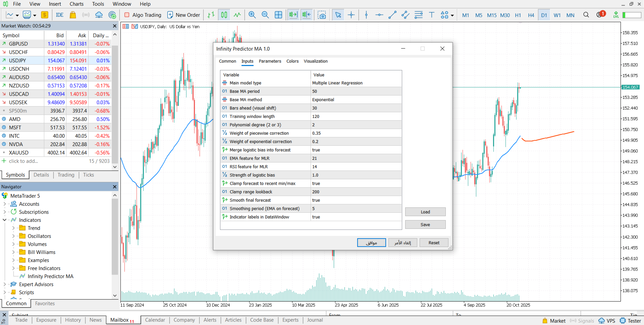
Task: Open the IDE (MetaEditor) from the toolbar
Action: pos(60,15)
